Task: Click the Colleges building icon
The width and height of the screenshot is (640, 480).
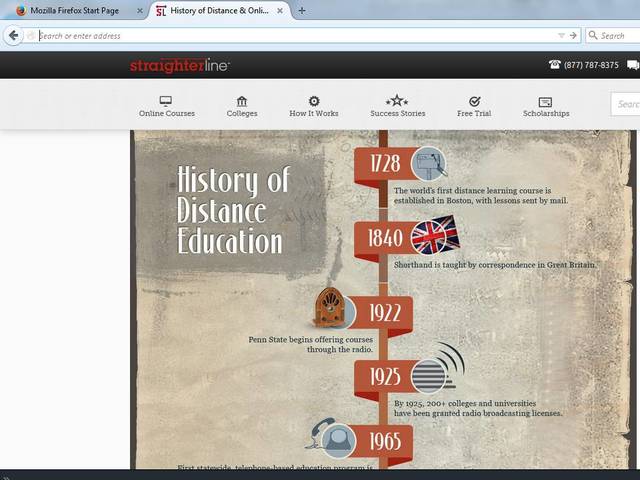Action: 242,101
